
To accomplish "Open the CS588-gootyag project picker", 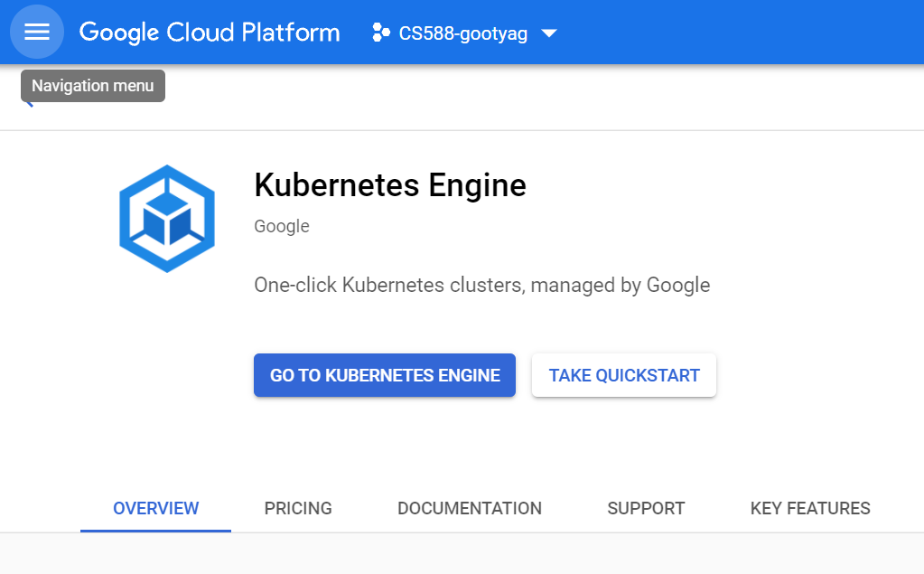I will click(463, 33).
